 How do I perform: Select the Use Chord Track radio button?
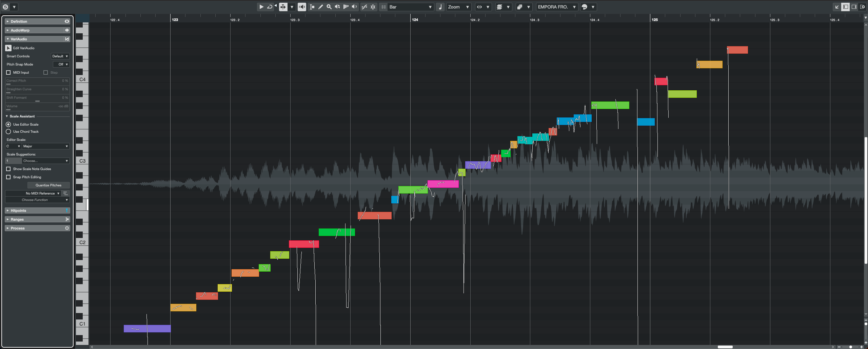[x=8, y=132]
